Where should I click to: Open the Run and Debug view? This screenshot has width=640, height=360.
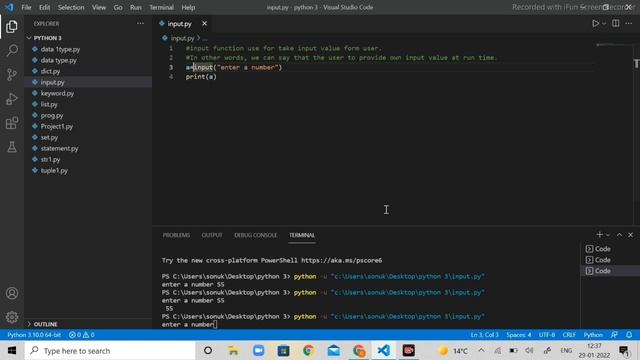coord(12,99)
